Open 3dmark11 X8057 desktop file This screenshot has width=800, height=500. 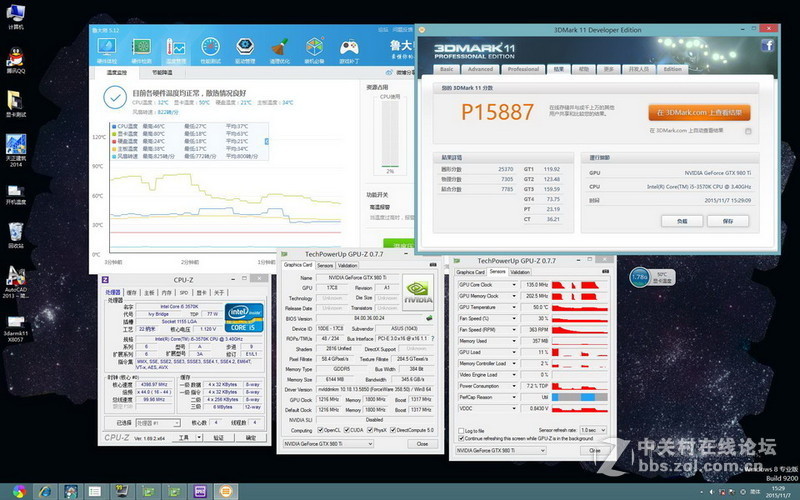(x=16, y=329)
